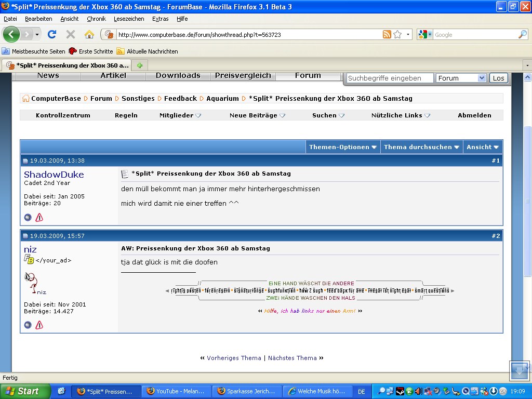This screenshot has width=532, height=399.
Task: Click Aquarium breadcrumb link
Action: pos(222,98)
